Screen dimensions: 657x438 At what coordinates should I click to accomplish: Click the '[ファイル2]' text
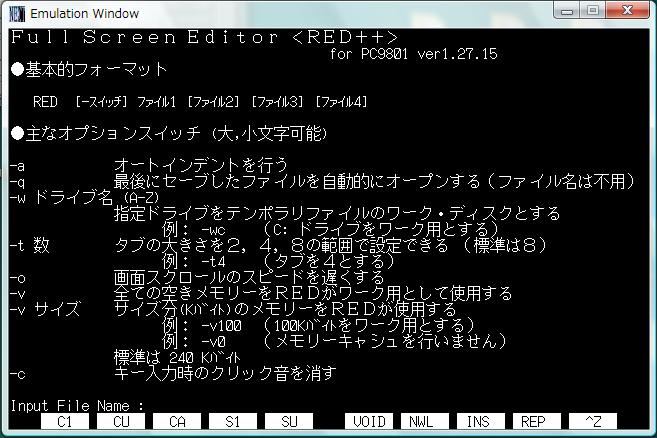(x=213, y=102)
